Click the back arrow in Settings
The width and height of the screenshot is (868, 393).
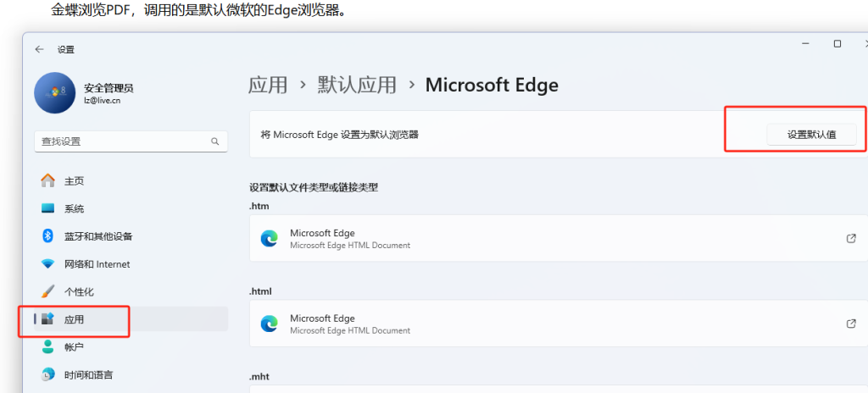coord(39,49)
